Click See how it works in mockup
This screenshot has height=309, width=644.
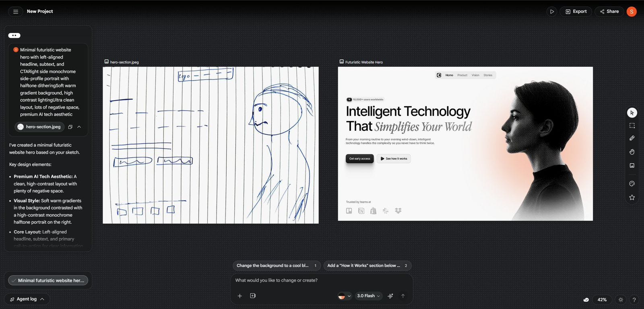point(394,159)
